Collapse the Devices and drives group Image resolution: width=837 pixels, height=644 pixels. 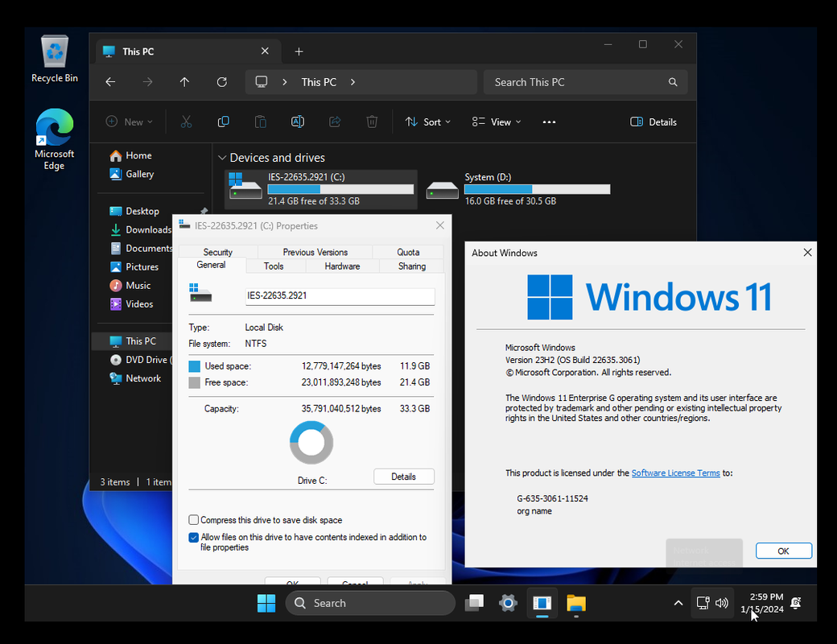[222, 158]
